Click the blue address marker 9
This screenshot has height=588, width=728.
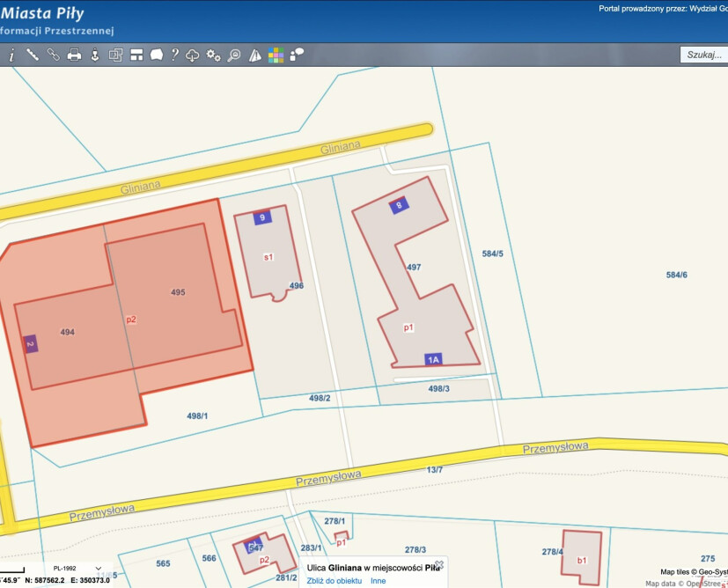(x=262, y=217)
